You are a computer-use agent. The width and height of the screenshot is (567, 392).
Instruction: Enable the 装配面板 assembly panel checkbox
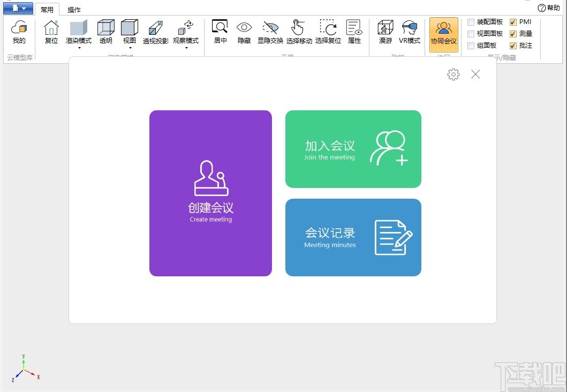click(470, 21)
